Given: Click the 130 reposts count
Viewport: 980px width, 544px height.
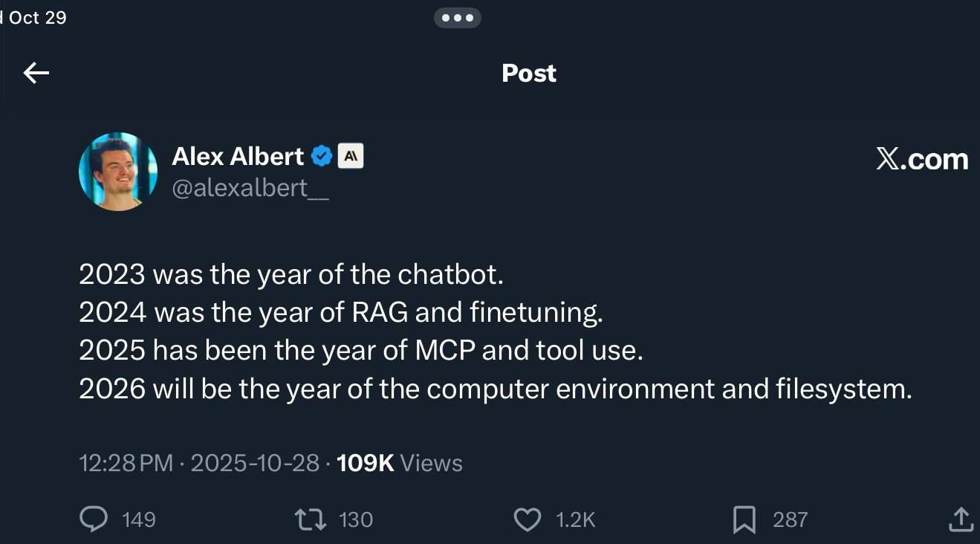Looking at the screenshot, I should (x=357, y=519).
